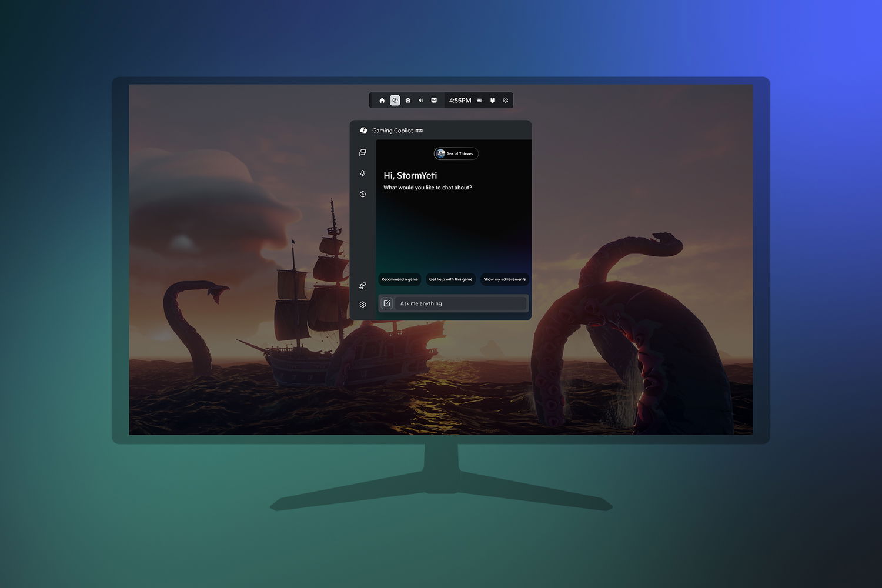This screenshot has width=882, height=588.
Task: Open the Performance monitor widget
Action: tap(434, 101)
